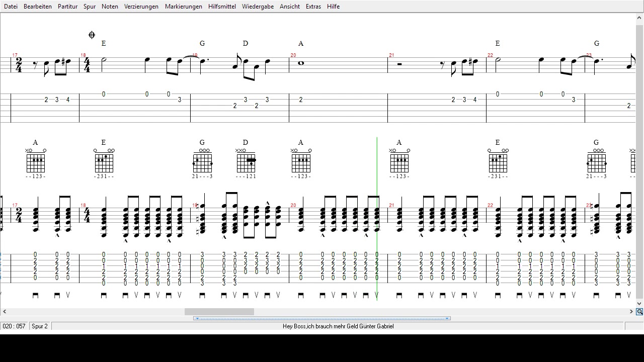Click measure number 20 in top track
The image size is (644, 362).
coord(293,55)
